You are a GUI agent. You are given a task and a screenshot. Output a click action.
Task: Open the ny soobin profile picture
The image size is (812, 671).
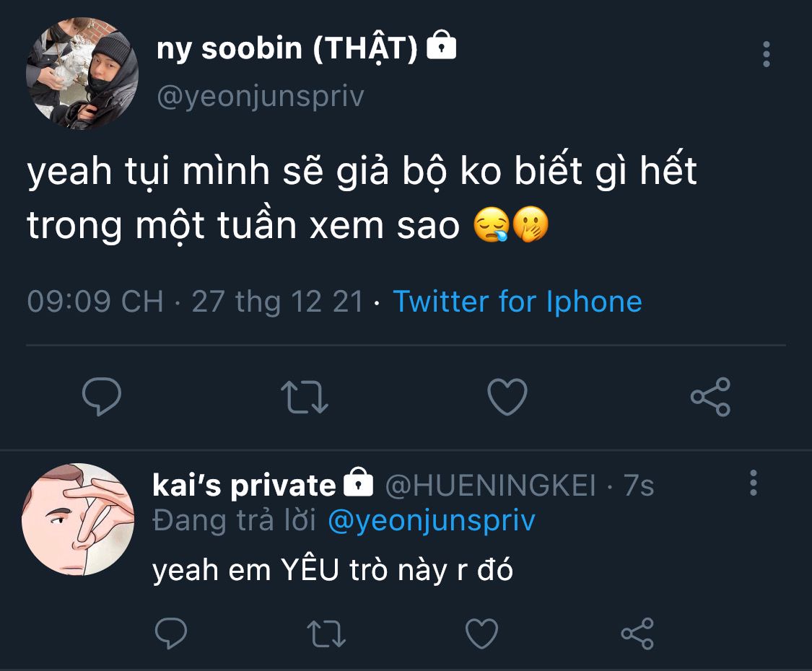tap(82, 74)
